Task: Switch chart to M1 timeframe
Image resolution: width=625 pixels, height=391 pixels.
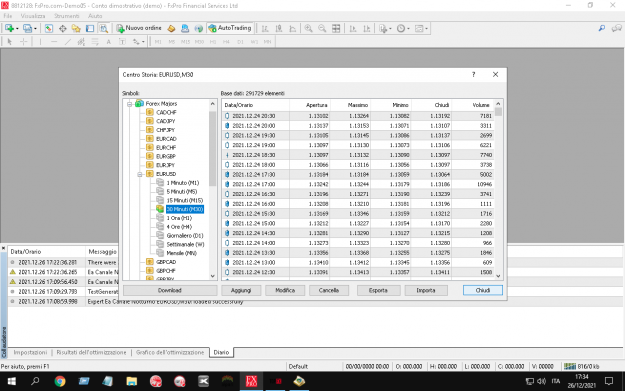Action: click(x=158, y=41)
